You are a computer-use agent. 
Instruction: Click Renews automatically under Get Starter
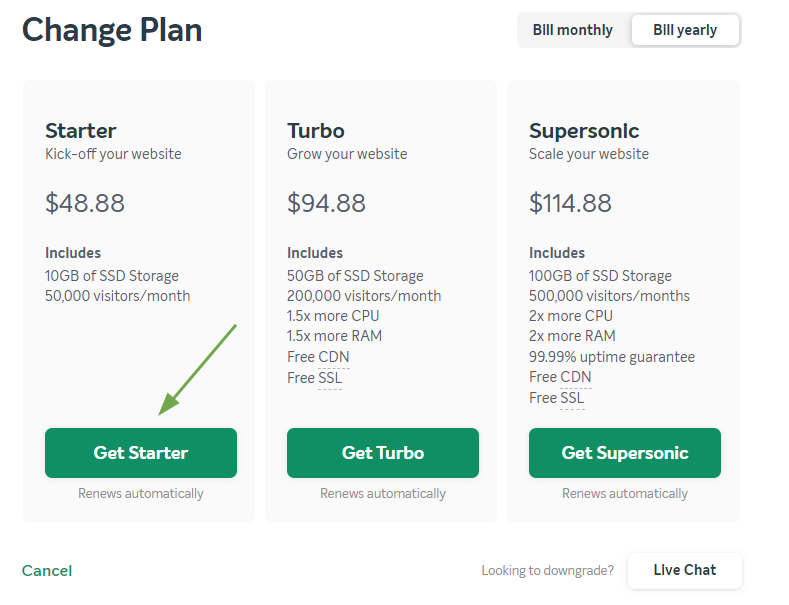point(141,494)
